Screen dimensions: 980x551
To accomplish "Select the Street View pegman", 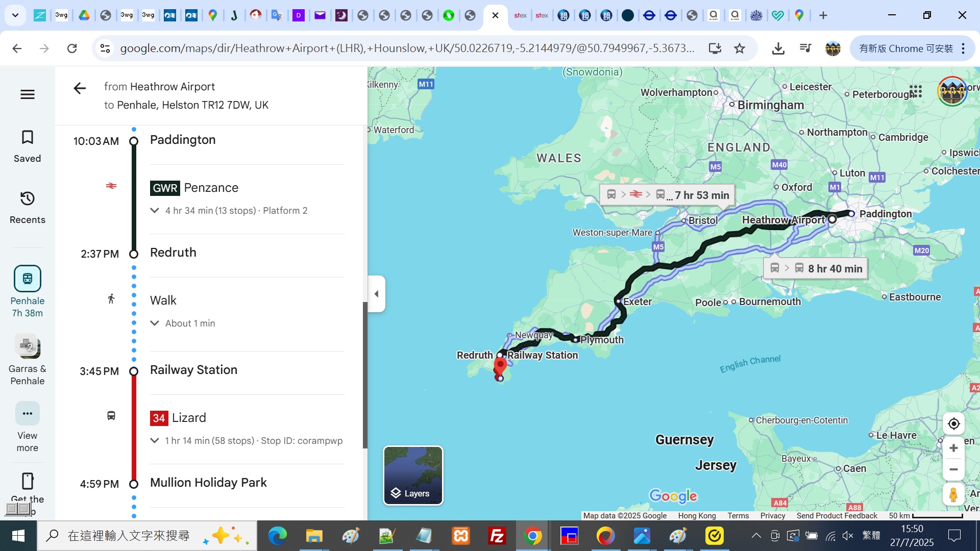I will coord(953,494).
